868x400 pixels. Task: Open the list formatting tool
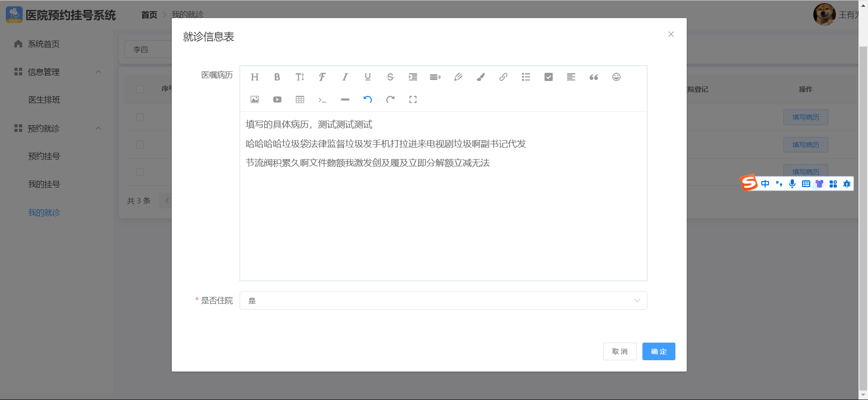[x=526, y=77]
